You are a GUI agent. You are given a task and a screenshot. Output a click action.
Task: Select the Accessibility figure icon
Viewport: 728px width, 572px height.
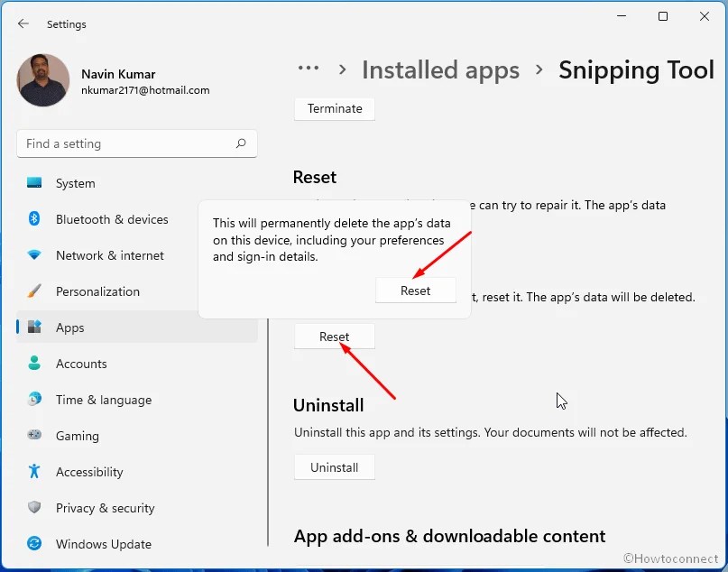click(x=32, y=472)
